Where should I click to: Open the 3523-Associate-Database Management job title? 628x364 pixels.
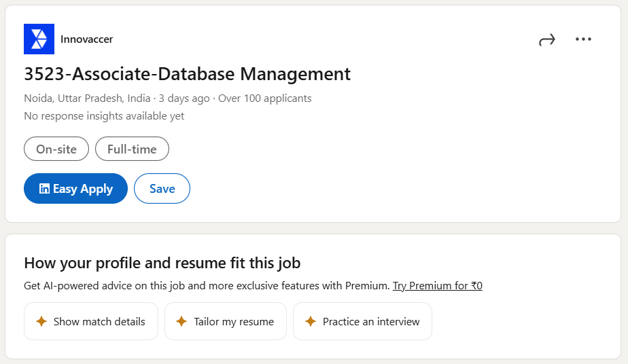[187, 73]
